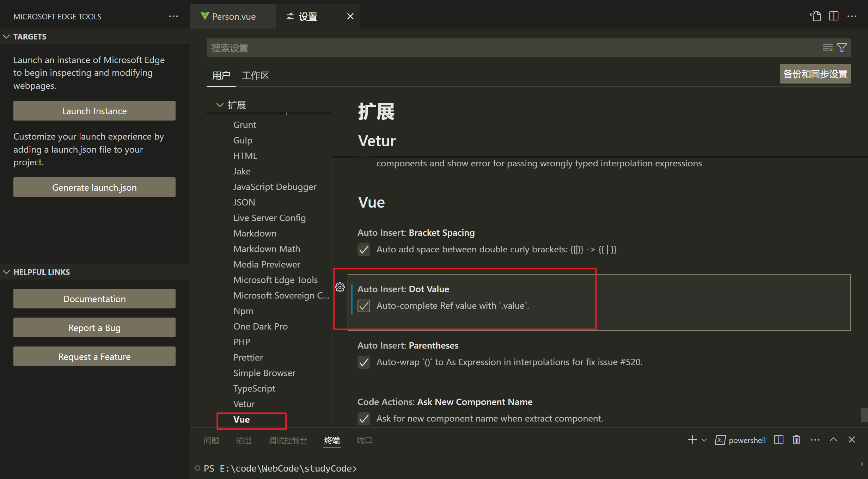
Task: Click the settings editor vertical scrollbar
Action: pos(864,414)
